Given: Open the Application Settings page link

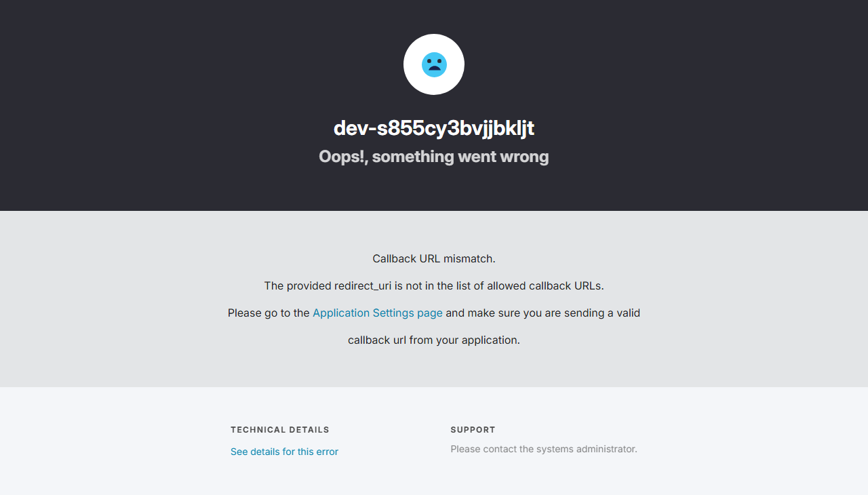Looking at the screenshot, I should (x=378, y=313).
